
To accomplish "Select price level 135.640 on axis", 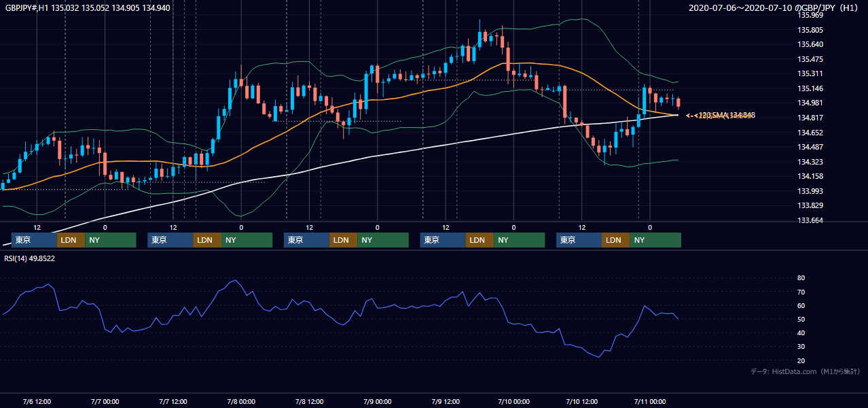I will 810,44.
